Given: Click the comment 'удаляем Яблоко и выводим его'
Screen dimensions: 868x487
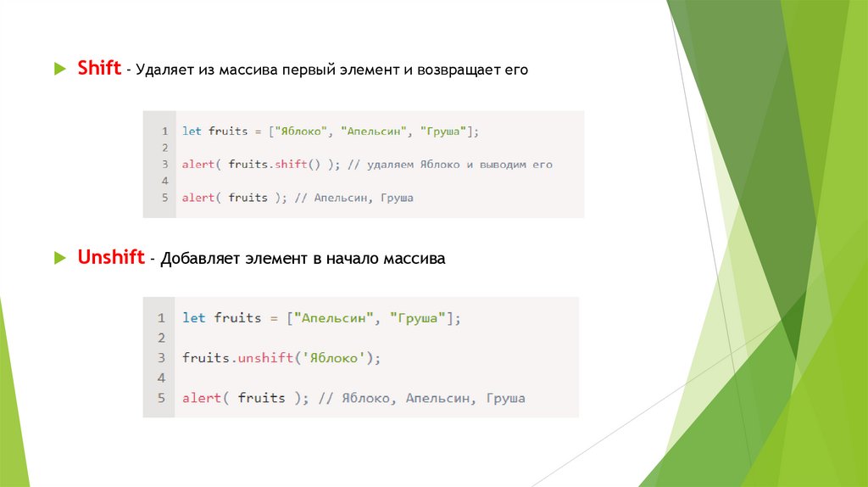Looking at the screenshot, I should click(459, 165).
